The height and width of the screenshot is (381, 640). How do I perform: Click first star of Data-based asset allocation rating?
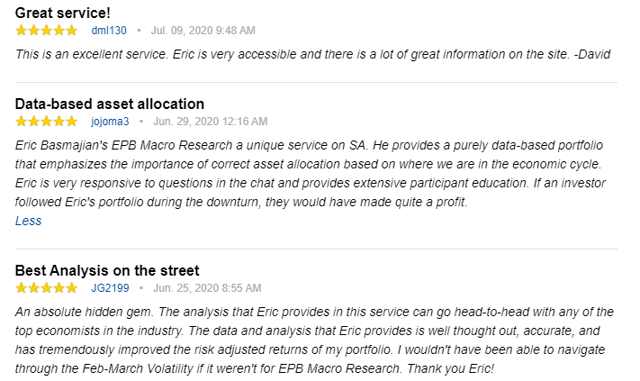[21, 122]
